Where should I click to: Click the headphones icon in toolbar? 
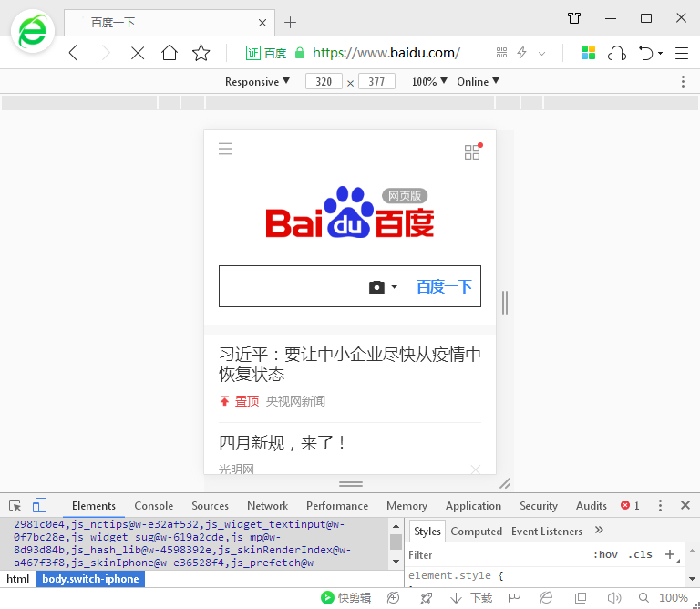(x=616, y=53)
